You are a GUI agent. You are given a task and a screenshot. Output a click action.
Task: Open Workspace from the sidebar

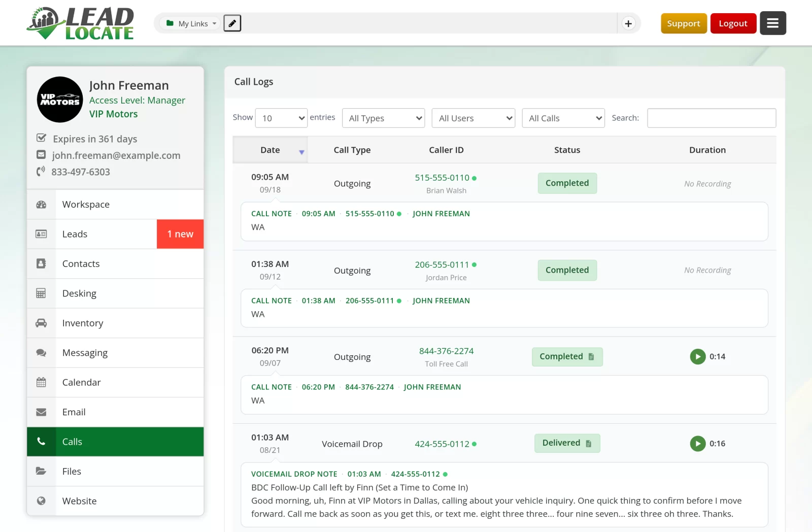click(x=115, y=205)
